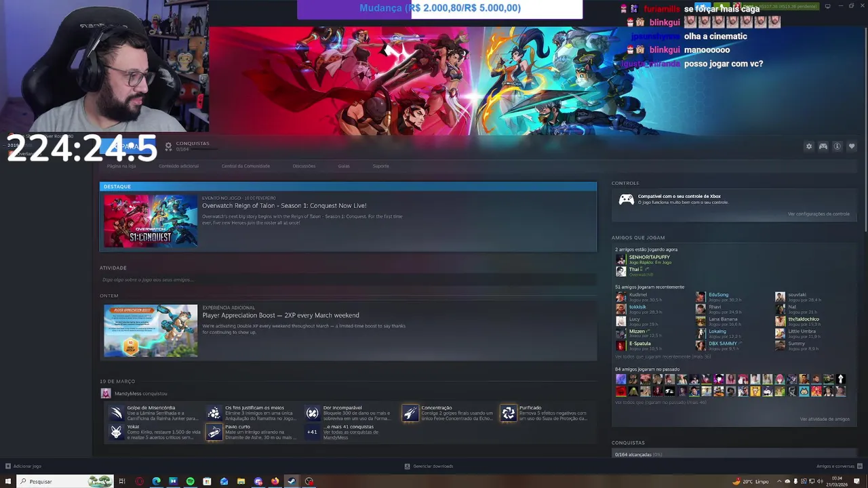Open the Pavio curto achievement icon

214,432
